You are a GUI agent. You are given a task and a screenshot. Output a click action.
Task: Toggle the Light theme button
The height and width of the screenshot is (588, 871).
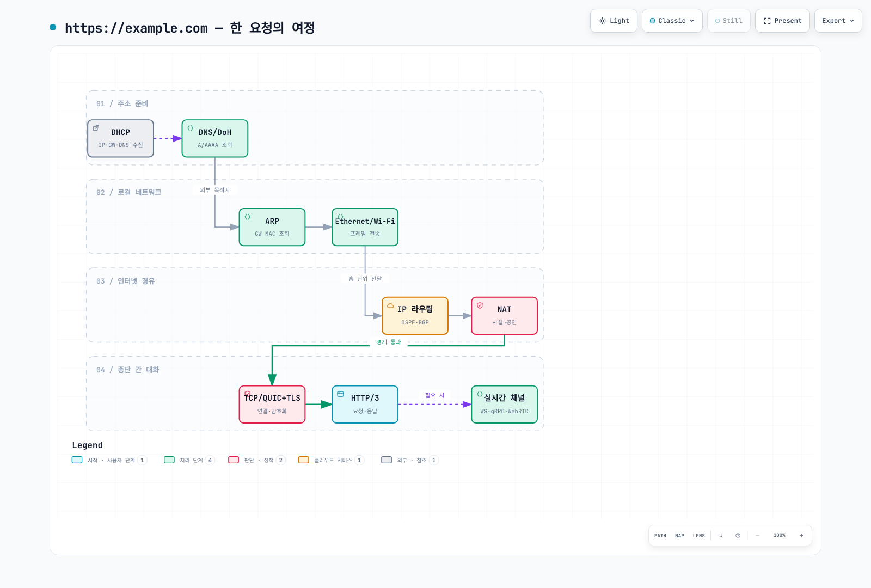click(x=614, y=21)
